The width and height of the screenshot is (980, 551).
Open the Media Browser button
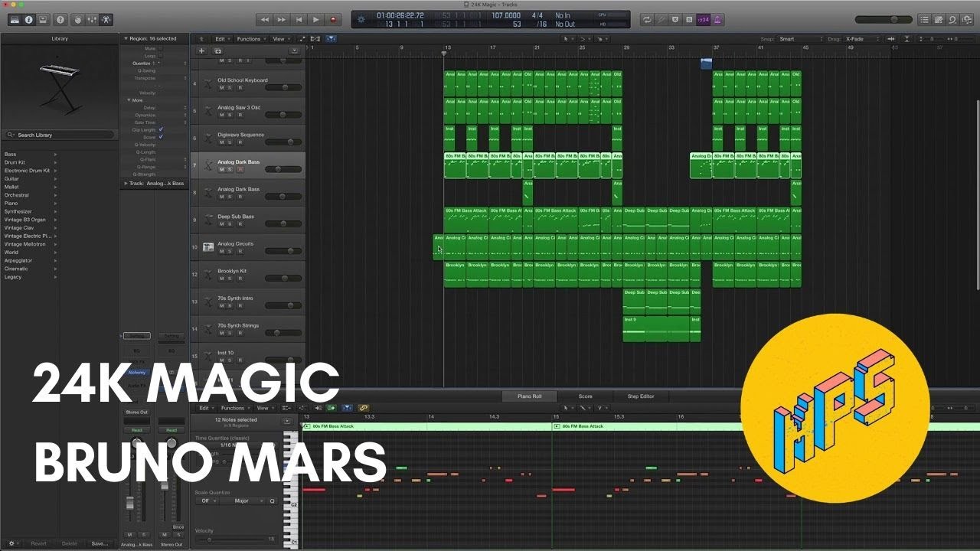(x=966, y=19)
